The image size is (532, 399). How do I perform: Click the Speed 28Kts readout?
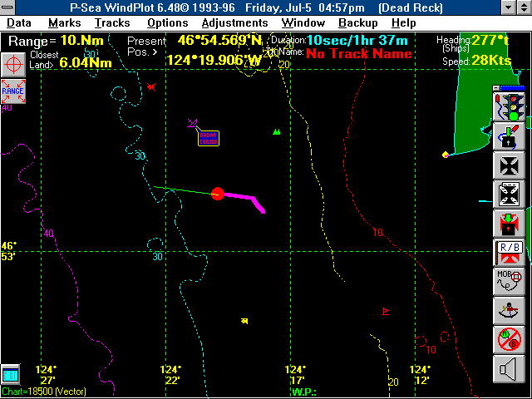477,61
